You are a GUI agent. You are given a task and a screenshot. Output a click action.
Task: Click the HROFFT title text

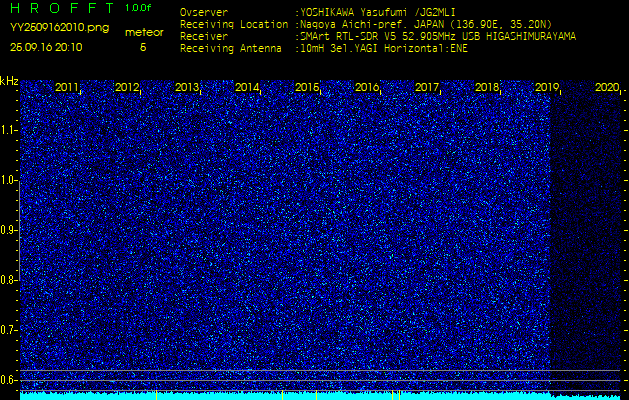pos(63,8)
